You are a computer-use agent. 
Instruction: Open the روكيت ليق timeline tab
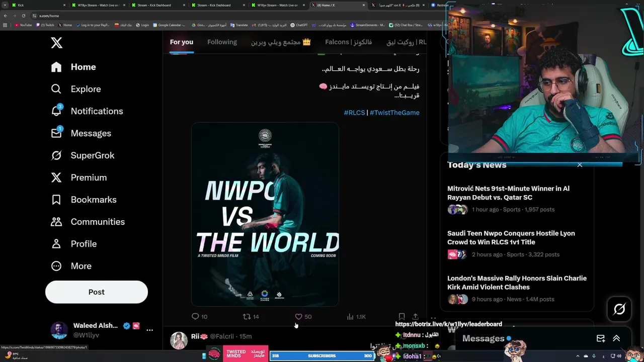407,42
